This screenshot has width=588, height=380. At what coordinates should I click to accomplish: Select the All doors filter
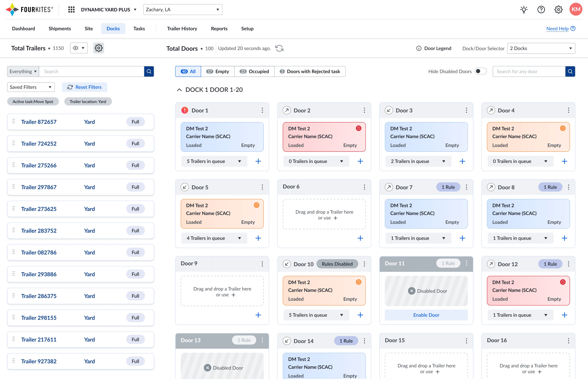tap(188, 71)
